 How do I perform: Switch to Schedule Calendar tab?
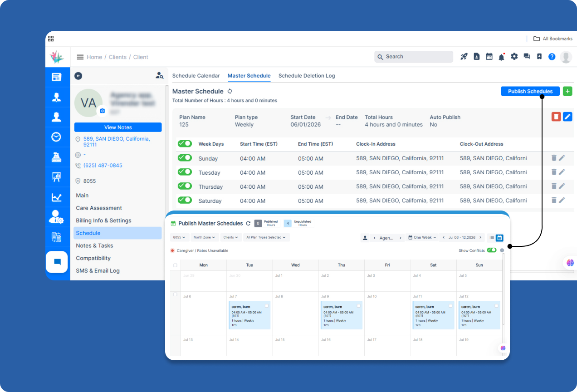(196, 76)
